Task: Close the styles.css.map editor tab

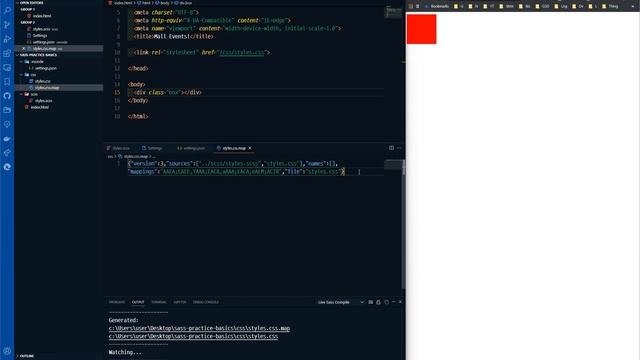Action: 250,148
